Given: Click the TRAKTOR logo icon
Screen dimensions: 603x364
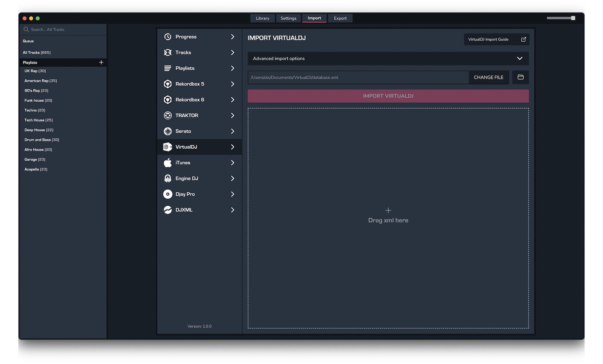Looking at the screenshot, I should (168, 116).
